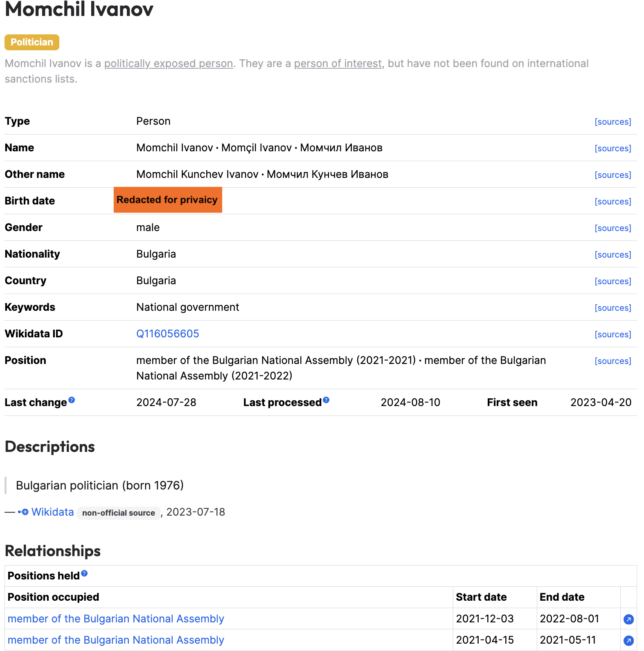Click the Wikidata source icon in Descriptions
The height and width of the screenshot is (651, 644).
(23, 512)
